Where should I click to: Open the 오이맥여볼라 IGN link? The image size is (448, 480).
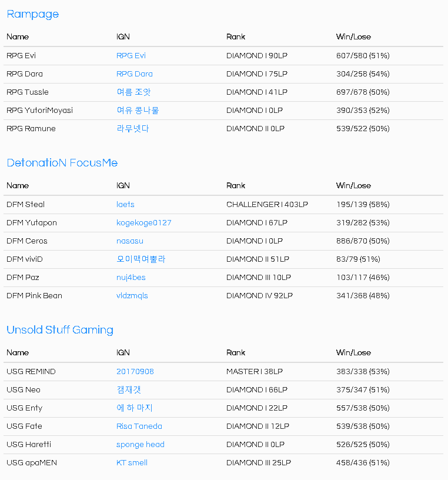[141, 259]
